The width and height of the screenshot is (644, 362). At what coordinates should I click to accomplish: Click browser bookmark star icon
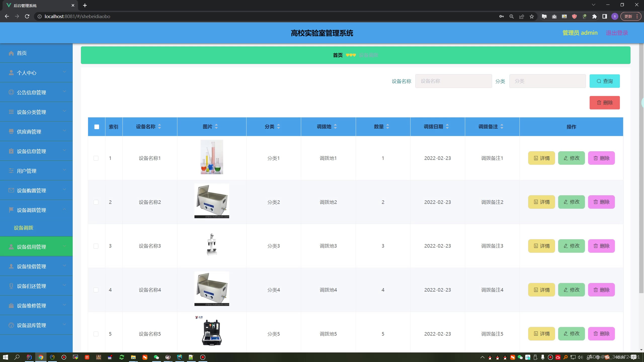click(532, 17)
